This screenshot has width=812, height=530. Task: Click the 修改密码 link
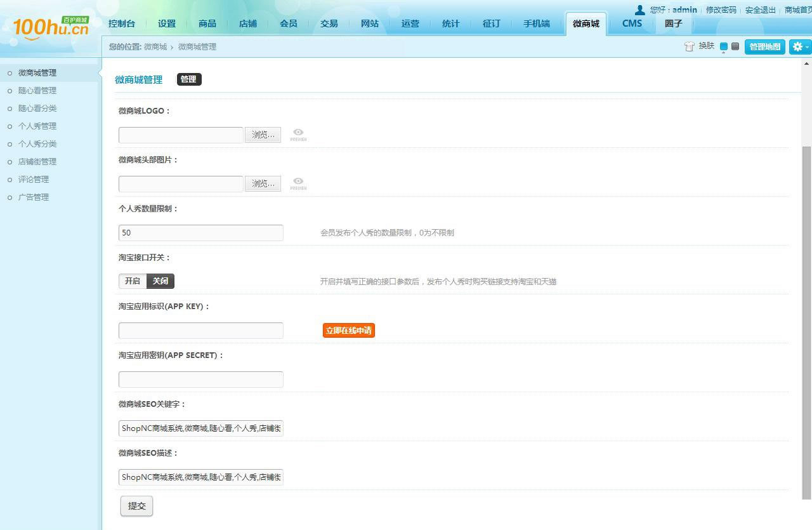point(720,10)
